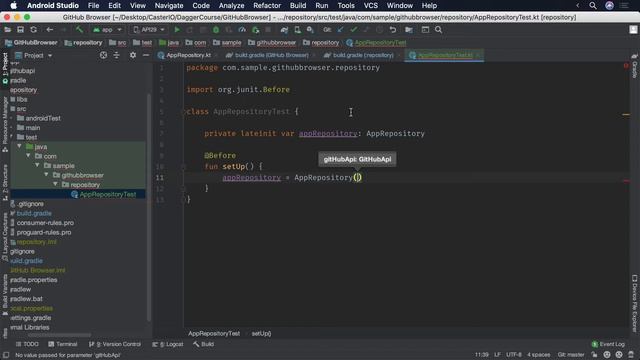Open Project panel settings gear

pyautogui.click(x=133, y=55)
